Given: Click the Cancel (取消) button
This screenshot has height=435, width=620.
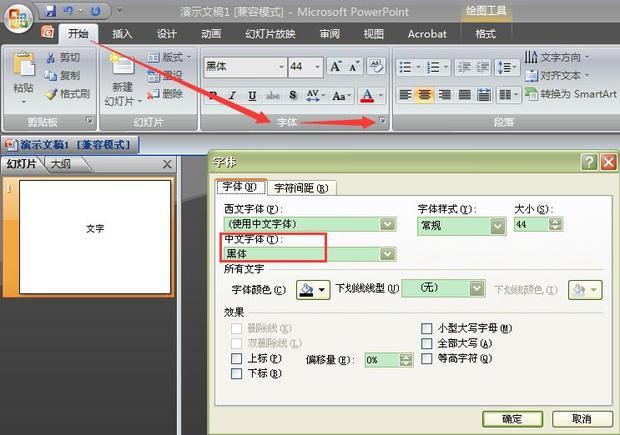Looking at the screenshot, I should tap(580, 418).
